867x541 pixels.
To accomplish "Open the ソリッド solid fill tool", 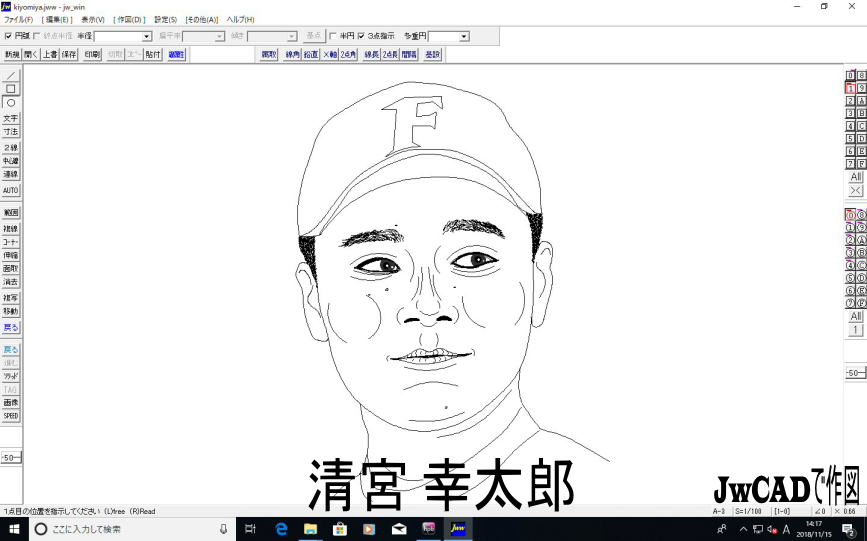I will (x=11, y=376).
